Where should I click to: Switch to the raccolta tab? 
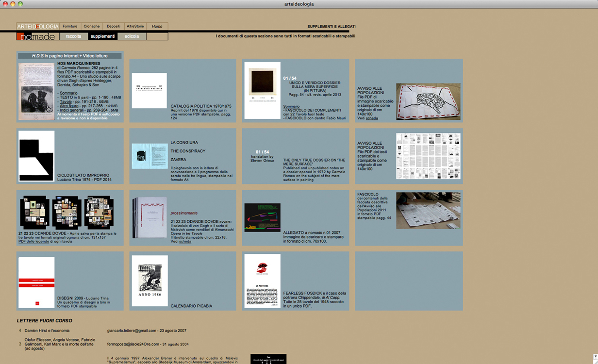point(74,36)
